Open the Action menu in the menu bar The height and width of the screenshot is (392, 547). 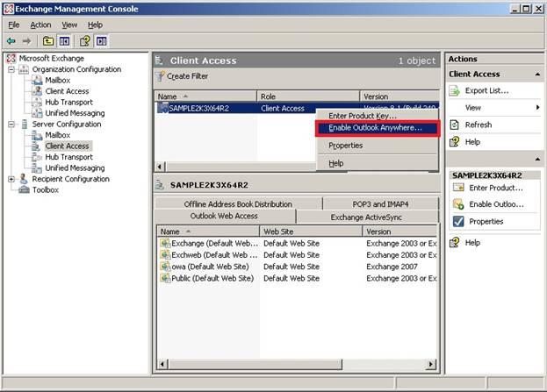[x=40, y=25]
